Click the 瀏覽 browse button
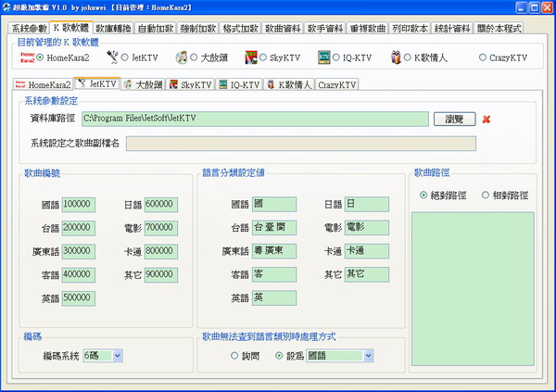 (455, 120)
